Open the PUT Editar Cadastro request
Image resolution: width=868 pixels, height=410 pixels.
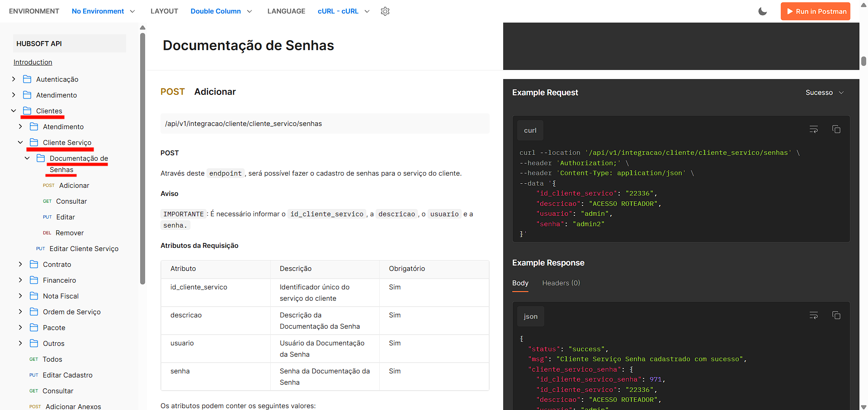[61, 375]
